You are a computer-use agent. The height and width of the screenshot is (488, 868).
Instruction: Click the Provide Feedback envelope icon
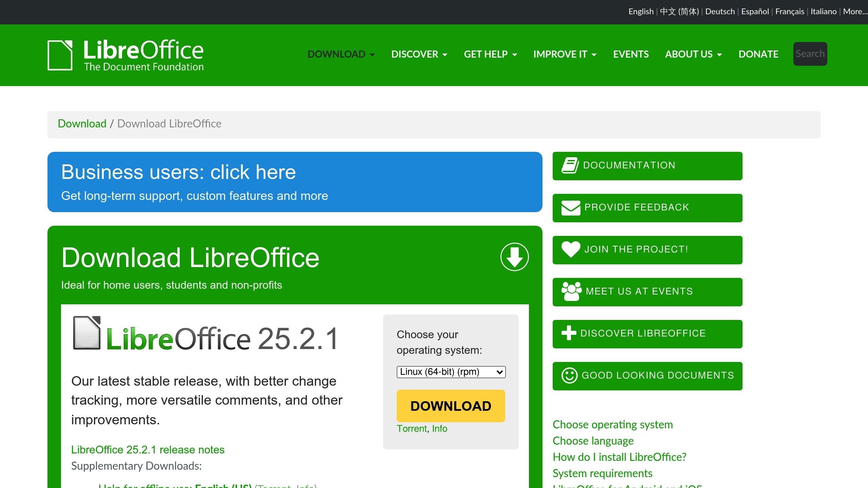click(571, 208)
